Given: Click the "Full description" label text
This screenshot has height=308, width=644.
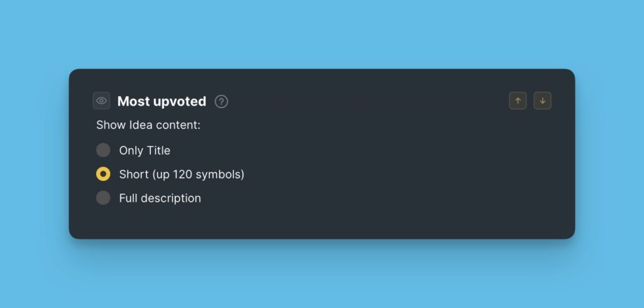Looking at the screenshot, I should (160, 198).
